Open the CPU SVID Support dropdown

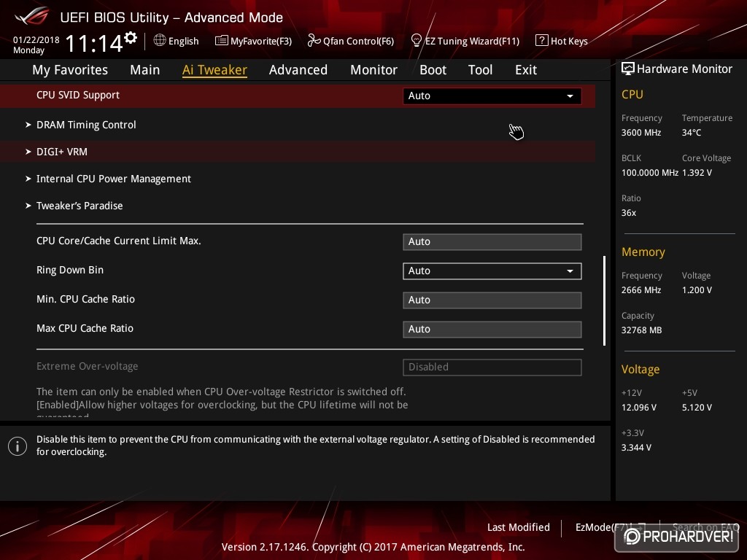(x=492, y=96)
